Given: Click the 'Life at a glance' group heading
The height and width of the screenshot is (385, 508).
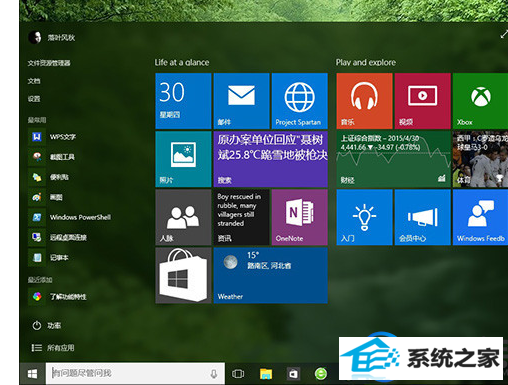Looking at the screenshot, I should [x=182, y=62].
